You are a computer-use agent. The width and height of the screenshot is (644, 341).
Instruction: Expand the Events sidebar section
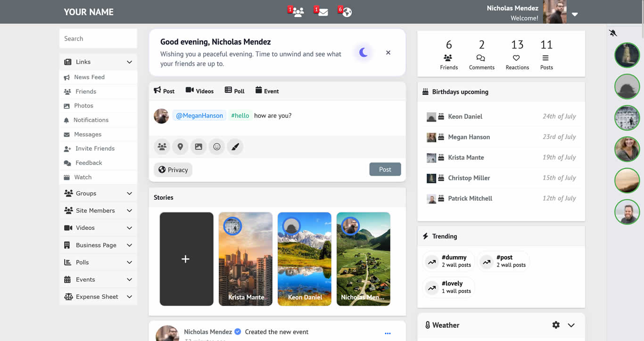click(98, 279)
